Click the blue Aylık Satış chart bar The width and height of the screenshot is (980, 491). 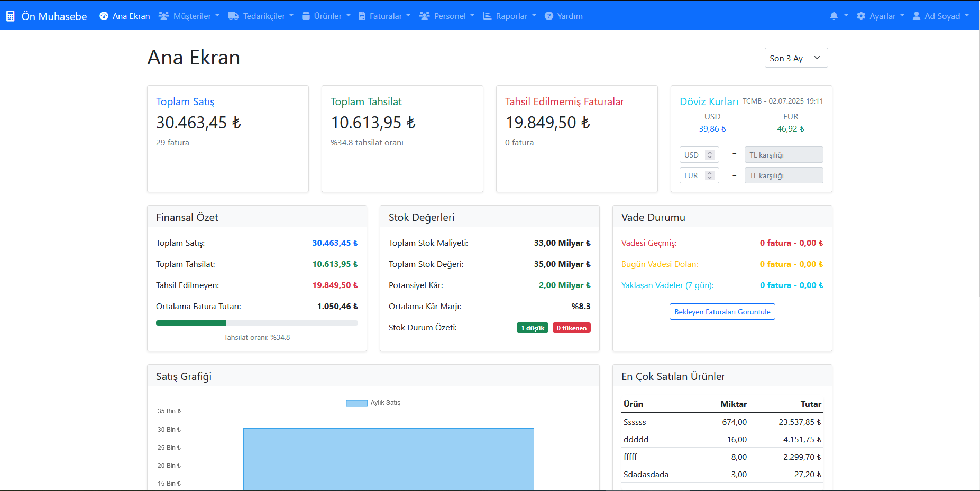pos(389,459)
